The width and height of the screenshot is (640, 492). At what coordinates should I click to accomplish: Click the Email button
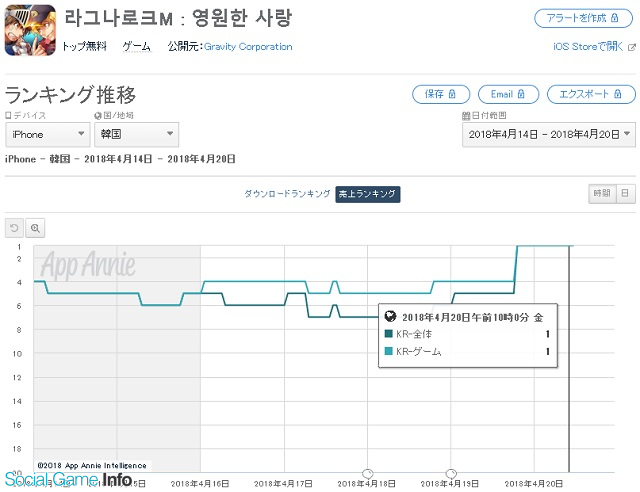point(508,94)
